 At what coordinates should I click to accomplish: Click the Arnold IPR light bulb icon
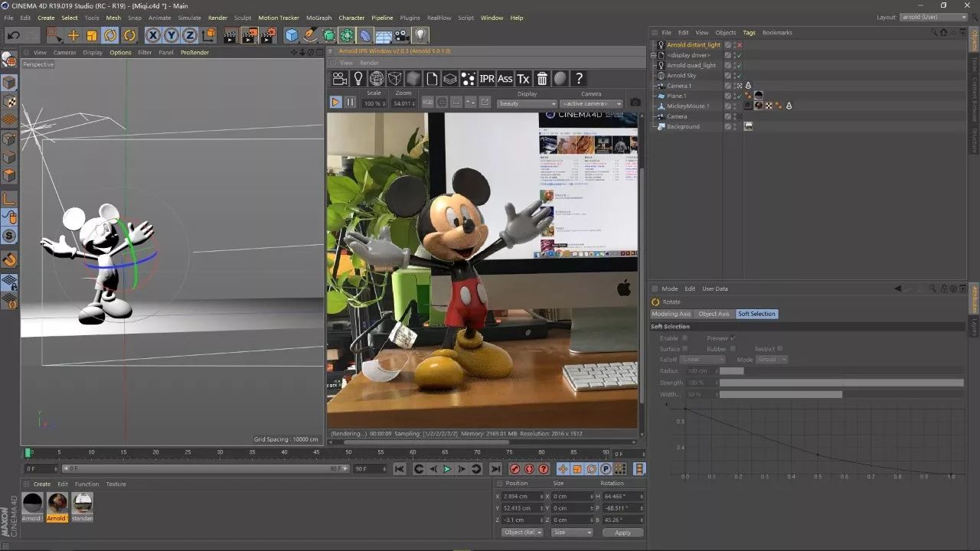[358, 78]
